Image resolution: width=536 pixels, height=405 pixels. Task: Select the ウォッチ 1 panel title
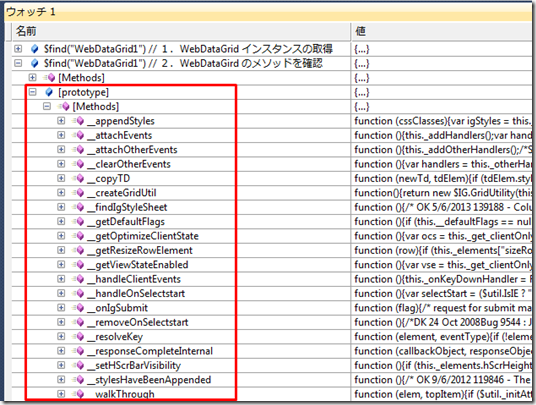[31, 12]
